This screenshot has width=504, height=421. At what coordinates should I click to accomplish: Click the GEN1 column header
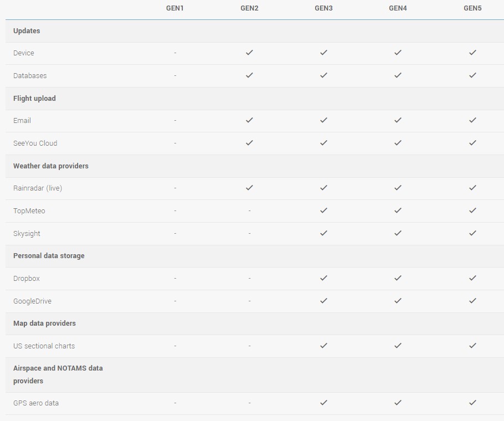[x=175, y=8]
